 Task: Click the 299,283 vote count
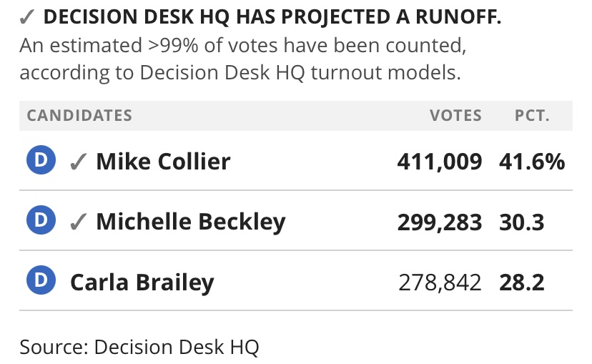click(439, 222)
